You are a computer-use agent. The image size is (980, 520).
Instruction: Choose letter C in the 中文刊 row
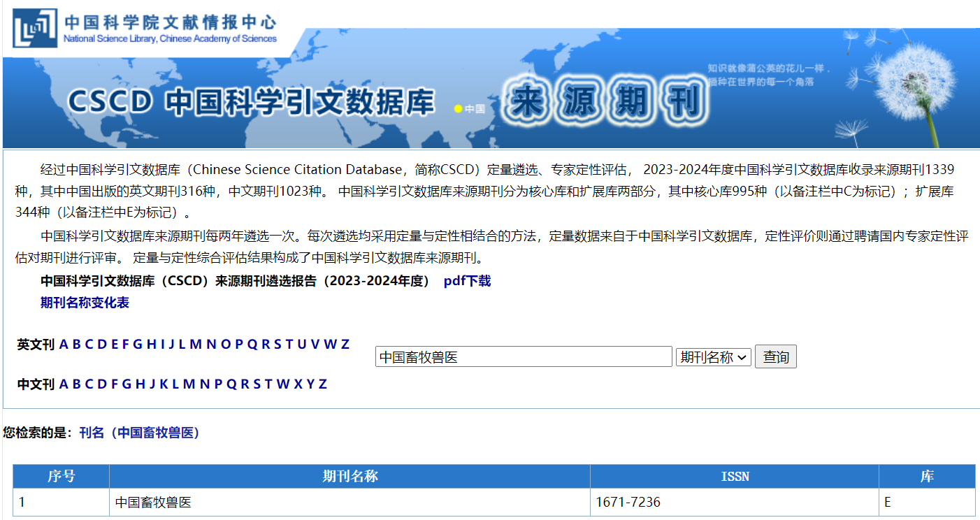pos(89,384)
